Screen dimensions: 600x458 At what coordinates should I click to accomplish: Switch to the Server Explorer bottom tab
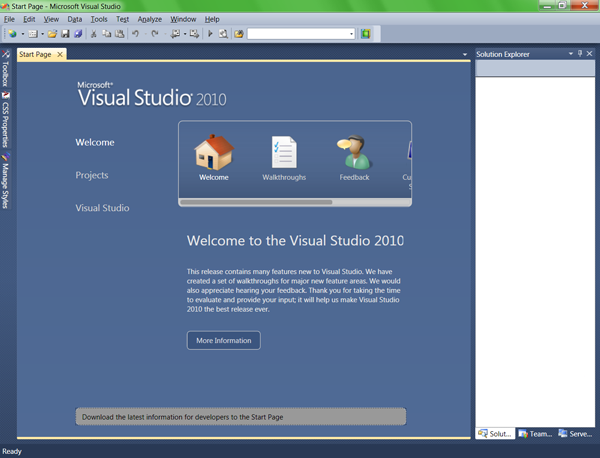click(x=575, y=434)
